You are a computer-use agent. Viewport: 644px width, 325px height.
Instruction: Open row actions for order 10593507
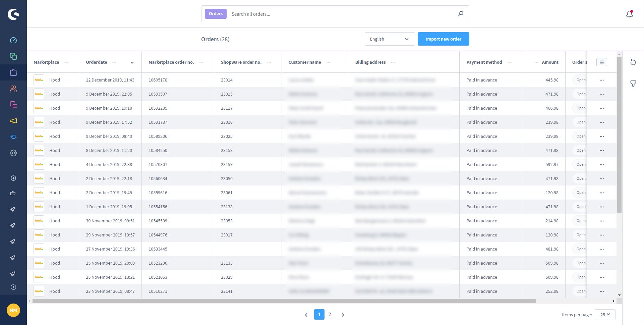[x=601, y=94]
